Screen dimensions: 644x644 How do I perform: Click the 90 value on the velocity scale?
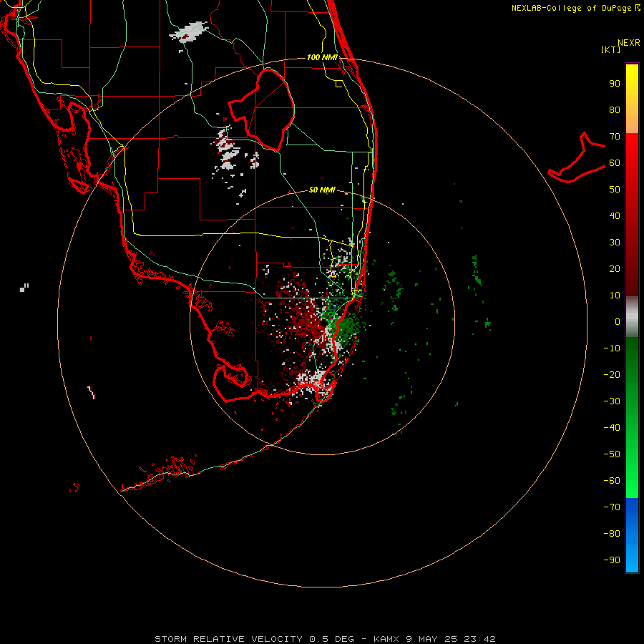click(x=615, y=84)
